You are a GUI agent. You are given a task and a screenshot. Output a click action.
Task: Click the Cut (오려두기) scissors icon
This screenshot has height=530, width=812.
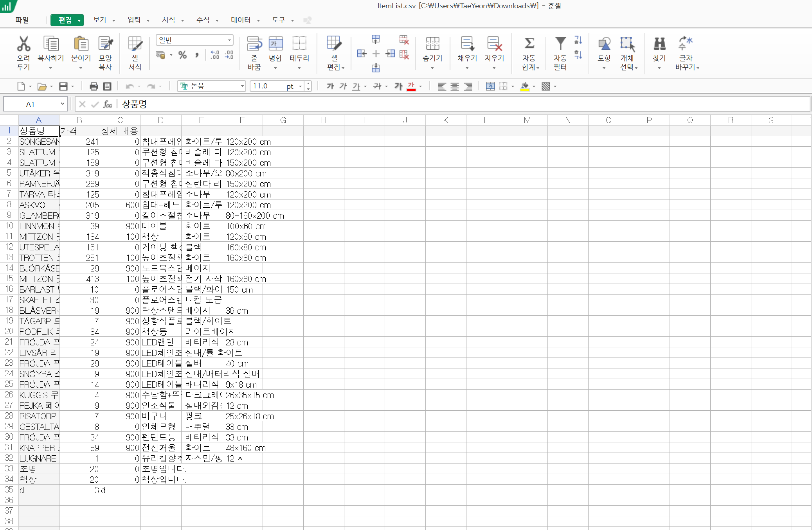click(x=23, y=44)
